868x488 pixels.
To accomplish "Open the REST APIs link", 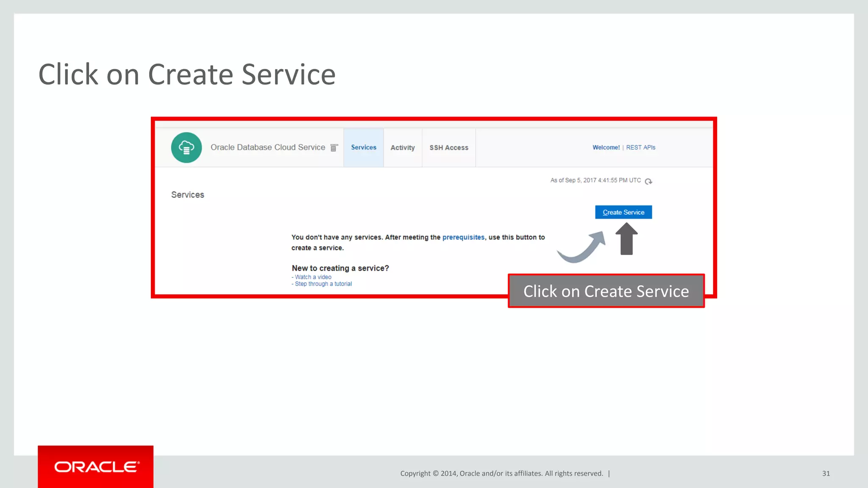I will click(x=641, y=147).
